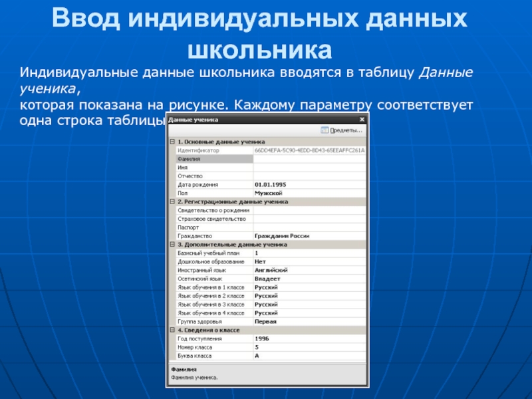Select the Дата рождения row label
The width and height of the screenshot is (532, 399).
[198, 185]
